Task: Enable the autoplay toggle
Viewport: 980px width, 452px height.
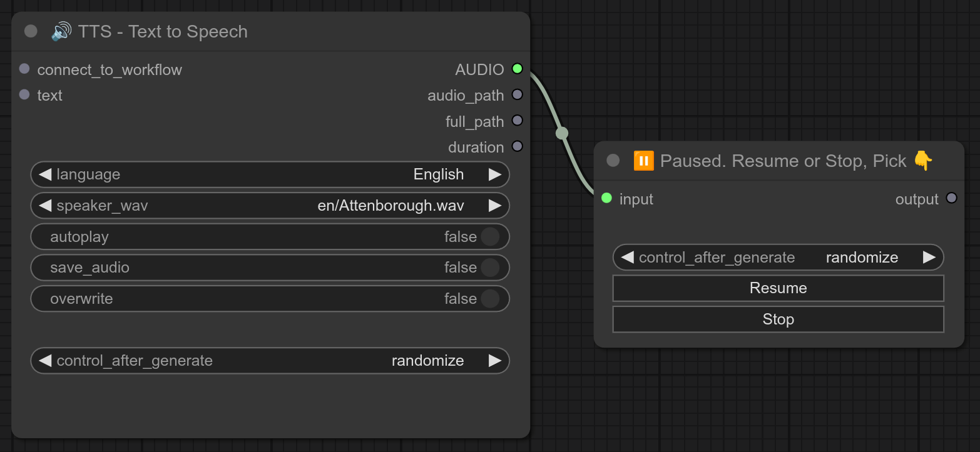Action: 489,237
